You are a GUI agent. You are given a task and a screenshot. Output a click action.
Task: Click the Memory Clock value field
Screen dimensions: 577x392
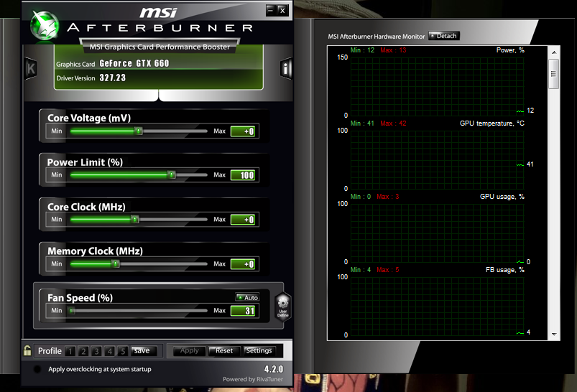(242, 264)
